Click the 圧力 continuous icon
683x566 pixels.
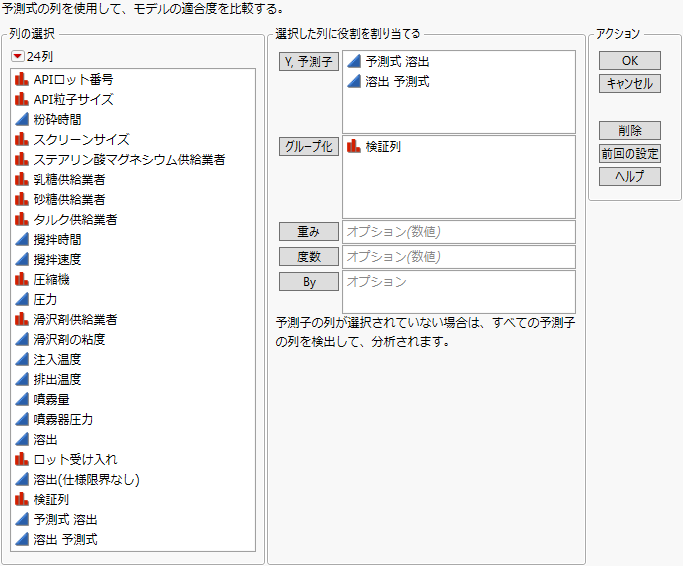22,299
